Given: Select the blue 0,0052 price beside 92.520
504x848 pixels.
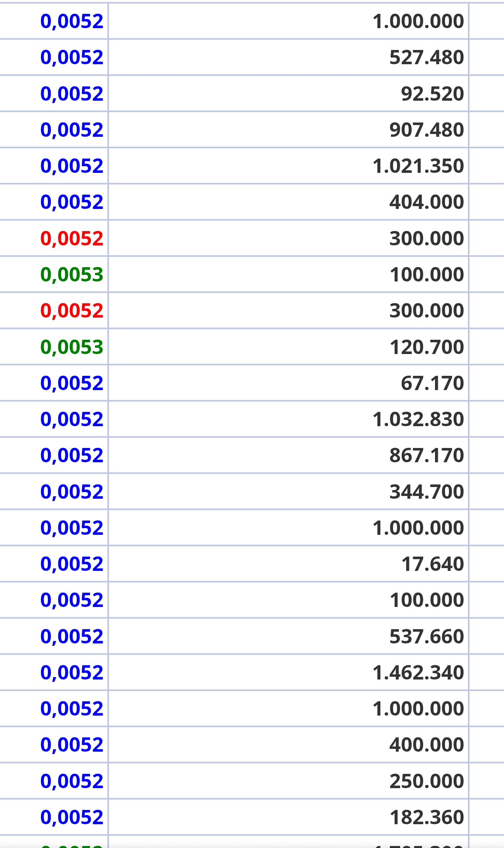Looking at the screenshot, I should click(x=72, y=94).
